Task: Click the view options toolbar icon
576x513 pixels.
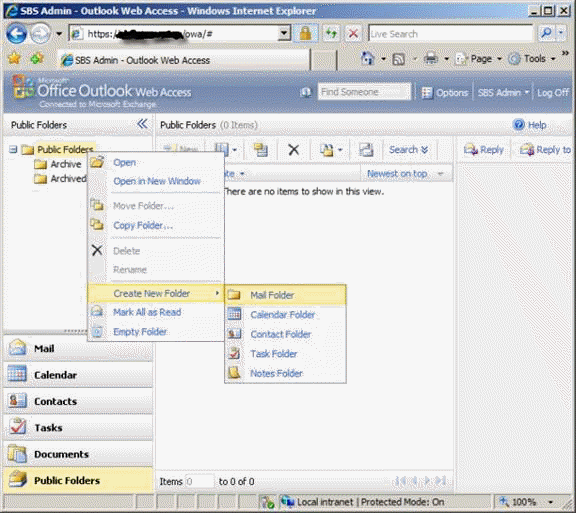Action: point(225,149)
